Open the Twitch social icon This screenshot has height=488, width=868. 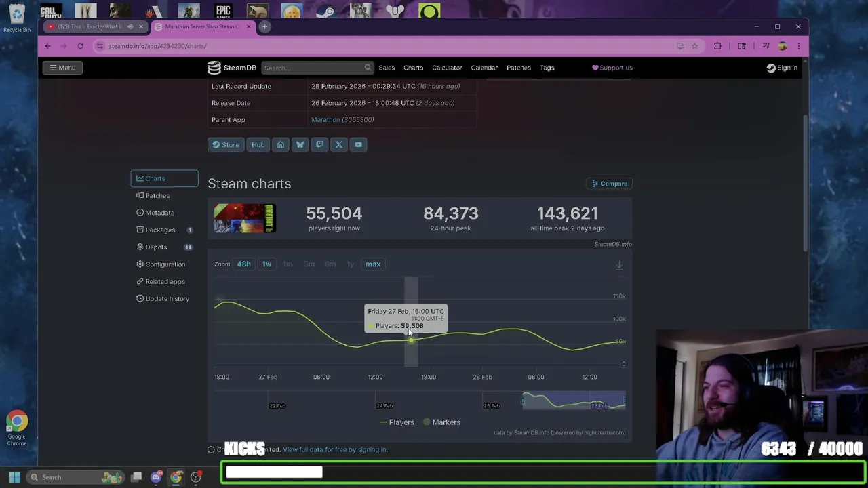(x=319, y=144)
